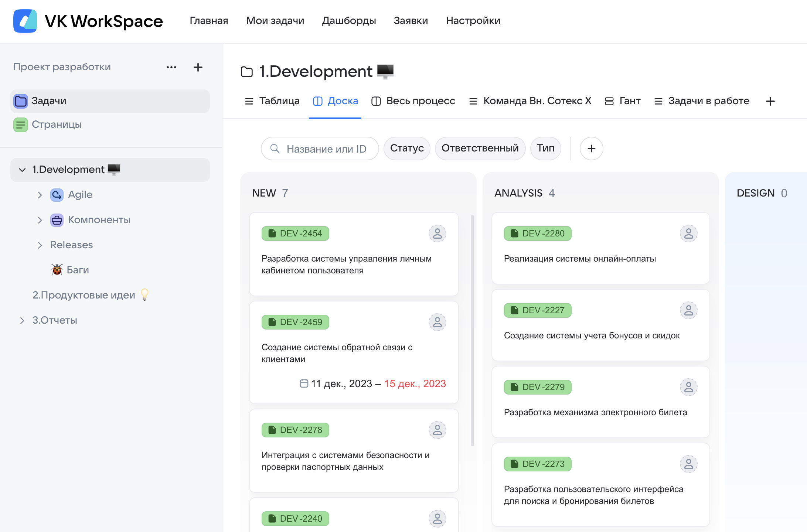807x532 pixels.
Task: Switch to the Таблица view tab
Action: [x=272, y=101]
